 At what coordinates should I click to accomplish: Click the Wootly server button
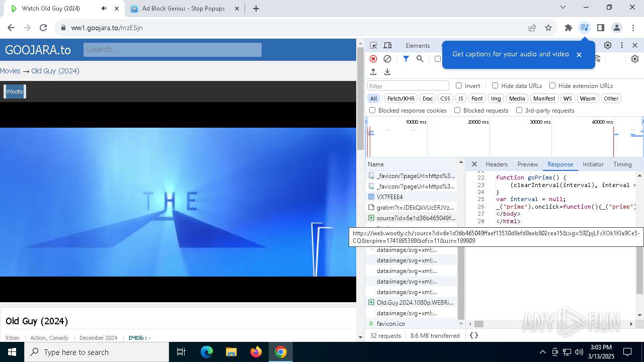pos(15,92)
